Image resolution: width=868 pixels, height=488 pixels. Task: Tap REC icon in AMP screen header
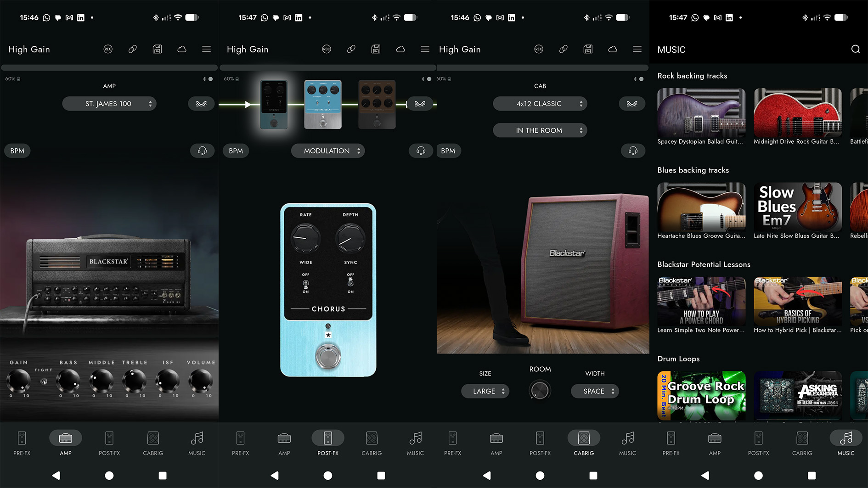coord(108,49)
